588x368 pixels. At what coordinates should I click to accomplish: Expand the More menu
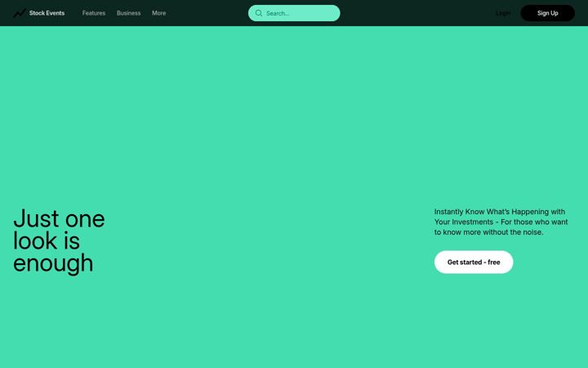click(159, 13)
